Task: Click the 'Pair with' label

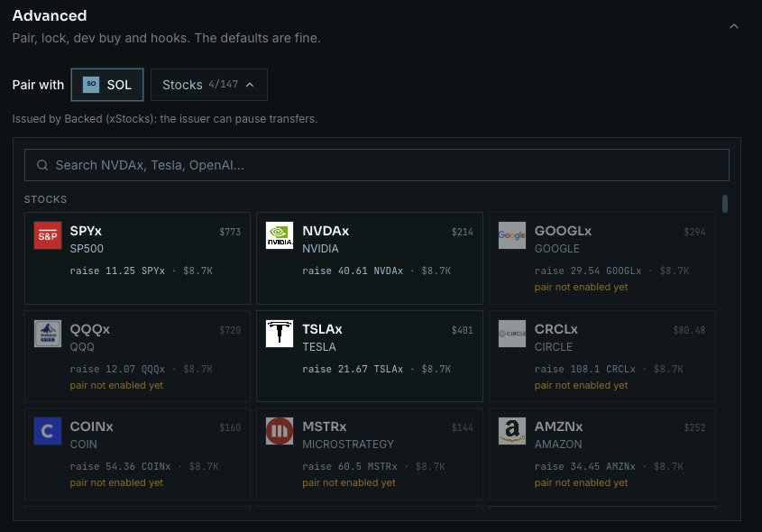Action: pos(38,85)
